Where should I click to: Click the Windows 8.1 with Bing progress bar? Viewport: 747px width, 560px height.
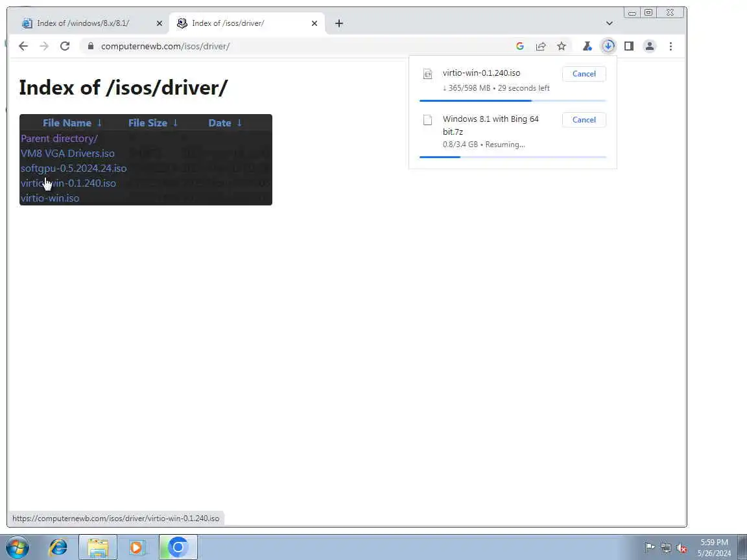coord(513,157)
